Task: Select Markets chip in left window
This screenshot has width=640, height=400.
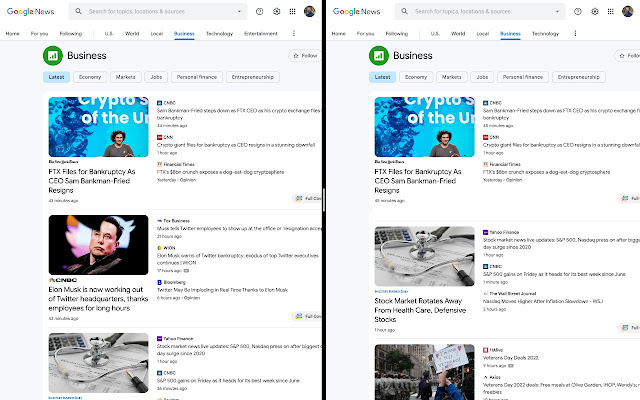Action: (126, 77)
